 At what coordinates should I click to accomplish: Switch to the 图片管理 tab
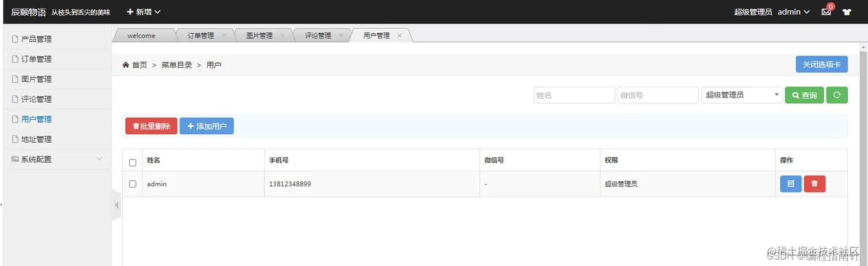point(259,36)
